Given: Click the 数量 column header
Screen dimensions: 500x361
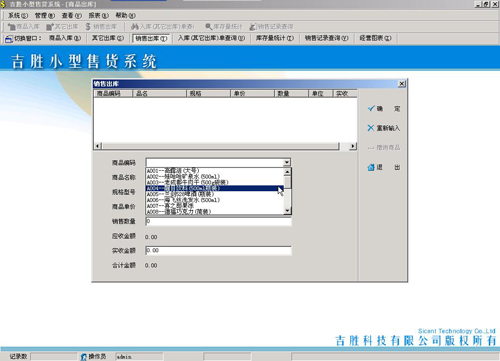Looking at the screenshot, I should [291, 93].
